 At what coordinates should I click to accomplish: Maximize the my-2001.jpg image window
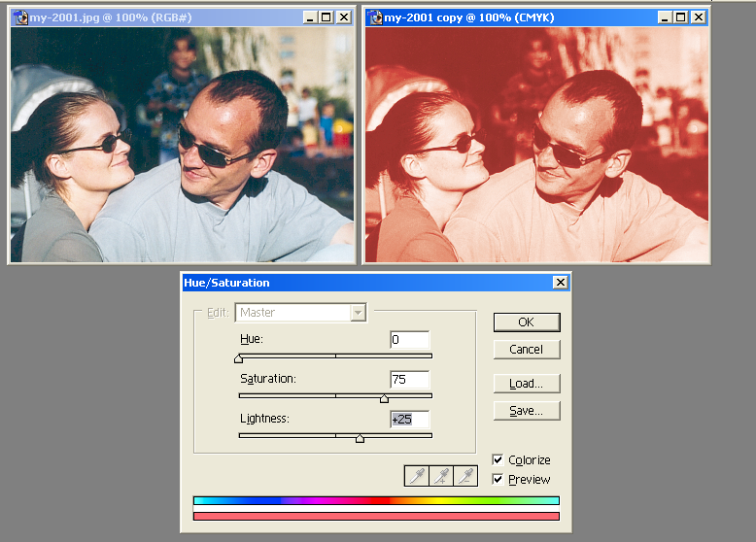pyautogui.click(x=326, y=17)
